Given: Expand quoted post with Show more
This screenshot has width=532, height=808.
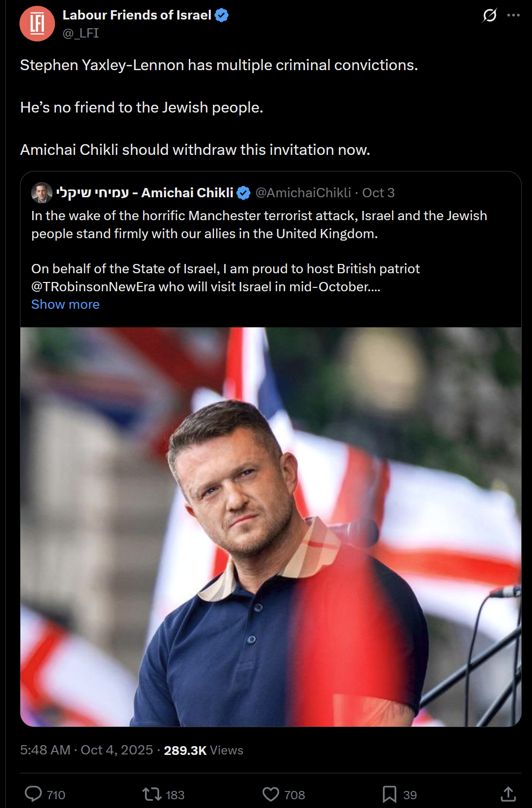Looking at the screenshot, I should (x=65, y=304).
